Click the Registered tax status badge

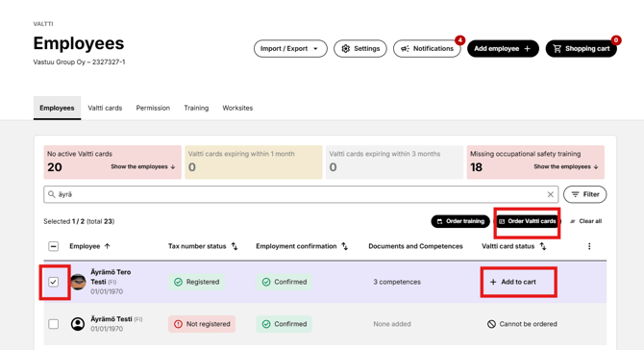pos(196,282)
